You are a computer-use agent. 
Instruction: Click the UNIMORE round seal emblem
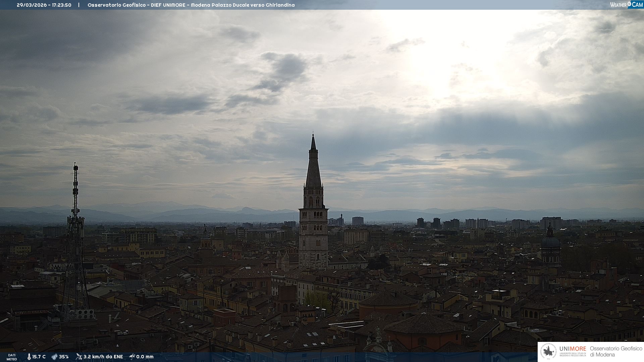[x=548, y=352]
